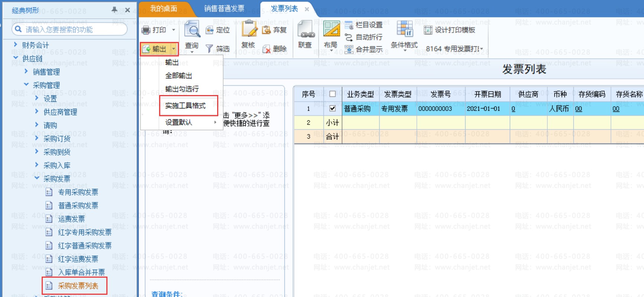The height and width of the screenshot is (297, 644).
Task: Expand the 财务会计 tree node
Action: point(15,45)
